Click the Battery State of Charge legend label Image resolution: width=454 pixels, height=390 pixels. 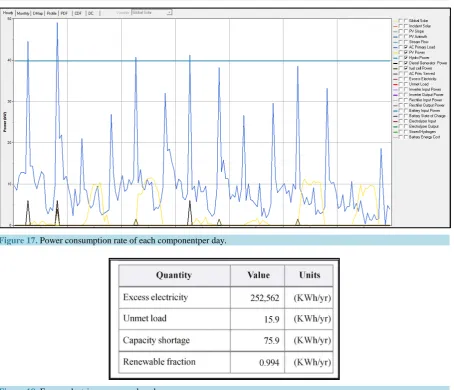[427, 116]
